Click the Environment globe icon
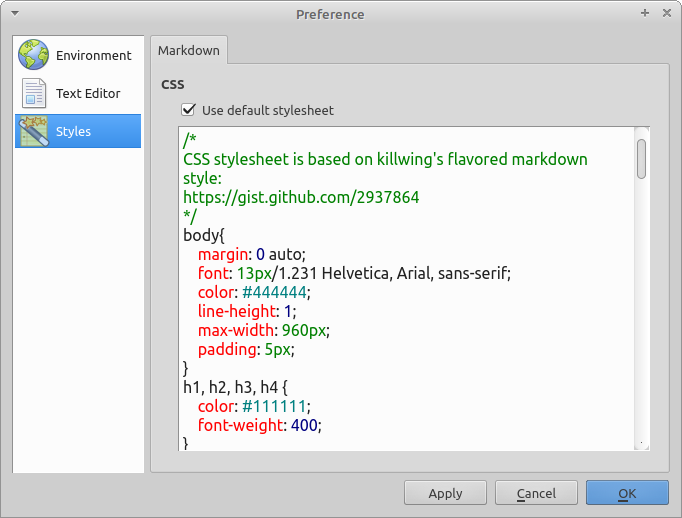The height and width of the screenshot is (518, 682). (33, 55)
